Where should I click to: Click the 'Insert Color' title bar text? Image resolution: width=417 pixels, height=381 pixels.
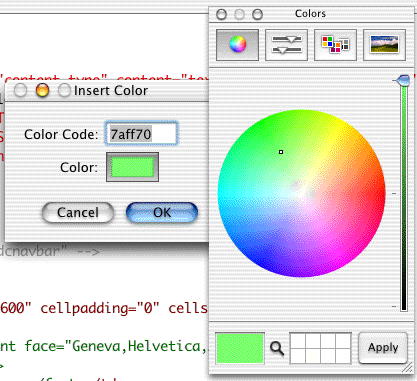[x=111, y=90]
